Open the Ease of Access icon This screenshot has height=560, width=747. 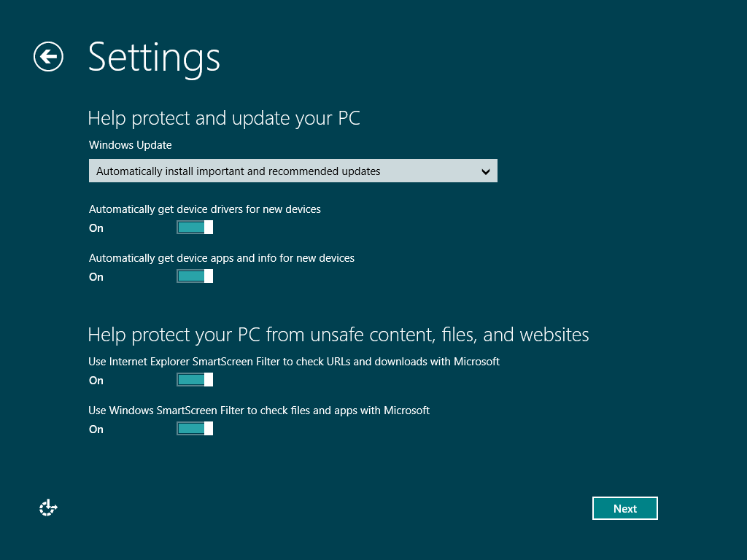click(48, 508)
